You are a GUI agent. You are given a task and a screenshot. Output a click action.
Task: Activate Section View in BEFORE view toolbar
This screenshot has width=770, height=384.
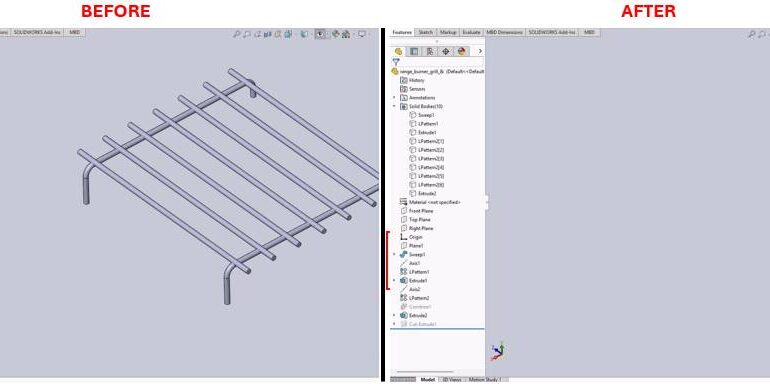[268, 34]
